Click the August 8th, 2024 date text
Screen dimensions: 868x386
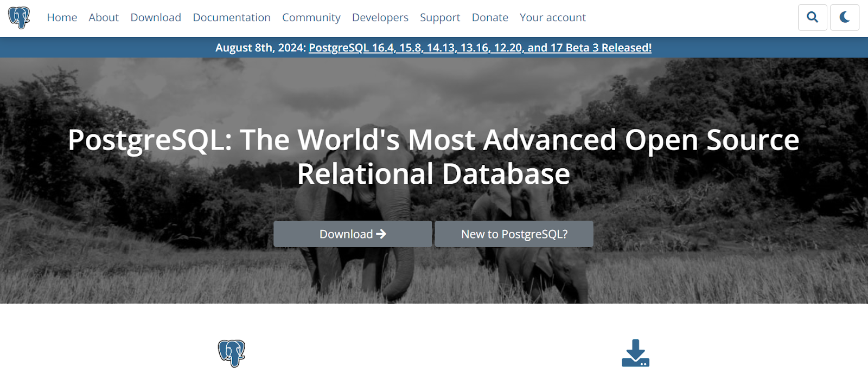tap(261, 48)
